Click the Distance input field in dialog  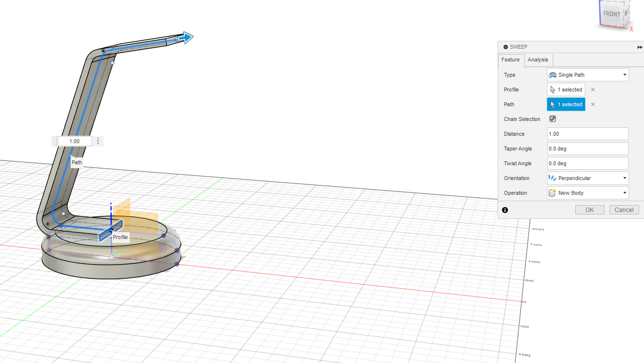588,134
